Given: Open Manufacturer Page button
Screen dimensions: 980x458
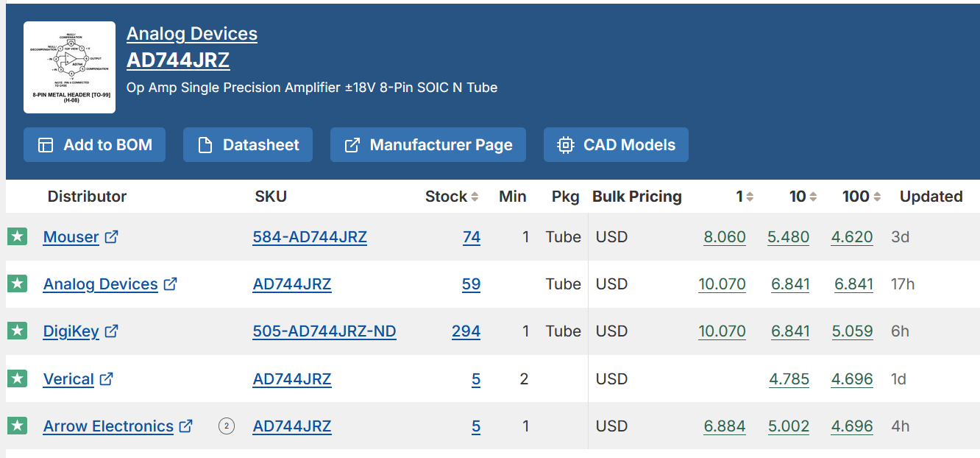Looking at the screenshot, I should click(428, 145).
